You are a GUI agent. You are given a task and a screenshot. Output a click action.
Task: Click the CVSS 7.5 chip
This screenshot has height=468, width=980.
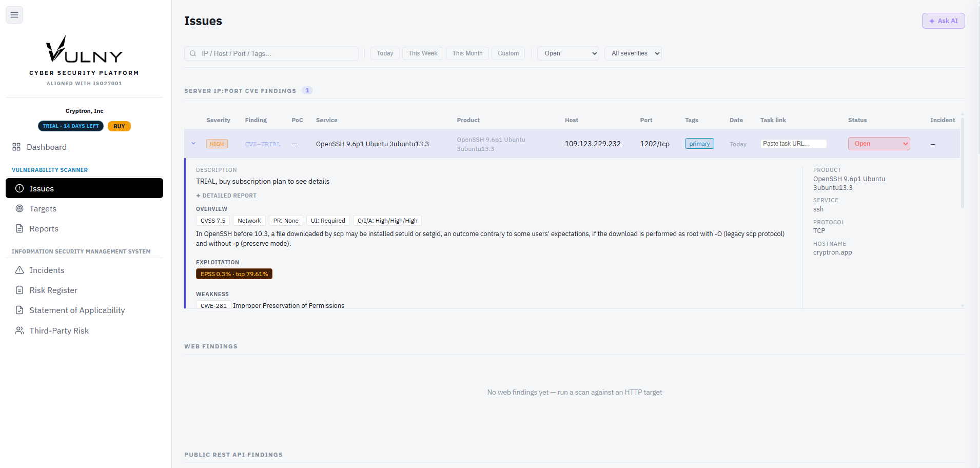click(x=213, y=221)
